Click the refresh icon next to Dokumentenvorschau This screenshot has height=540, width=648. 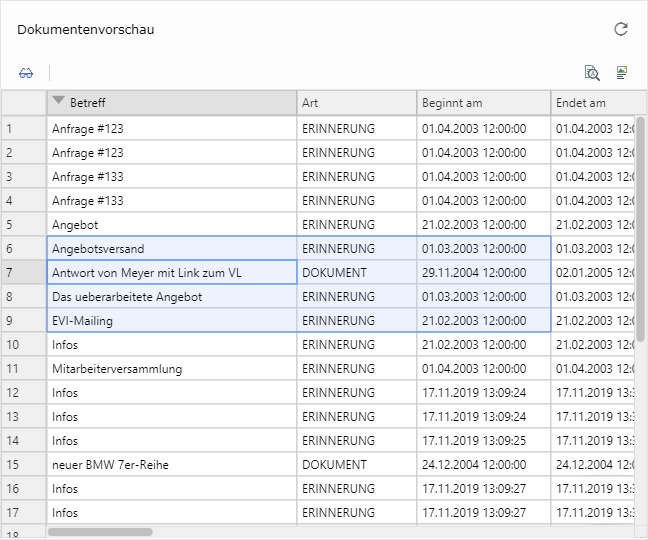(621, 30)
